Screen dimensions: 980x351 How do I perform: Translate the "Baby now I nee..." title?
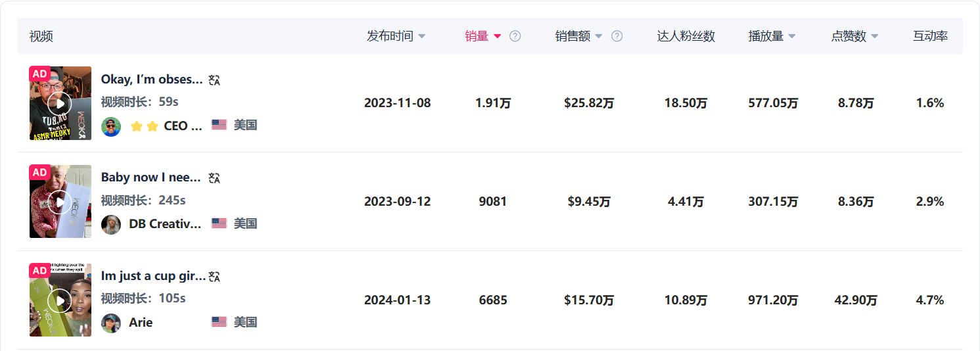point(214,177)
